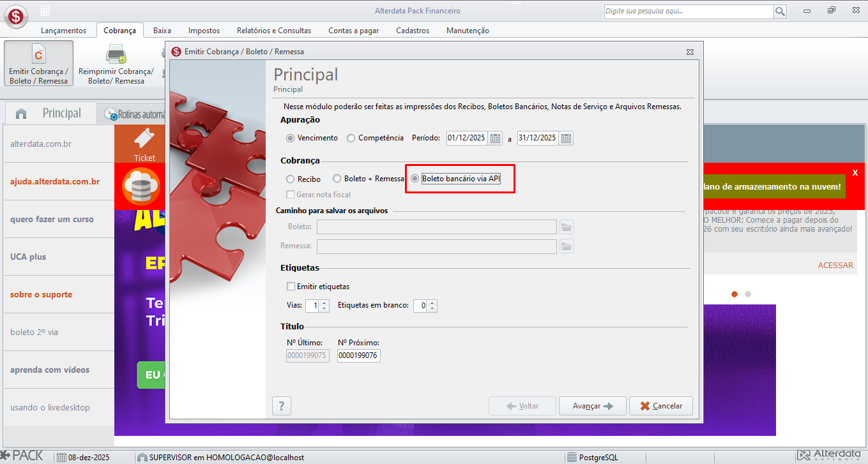The image size is (868, 464).
Task: Open the Impostos ribbon tab
Action: pyautogui.click(x=204, y=31)
